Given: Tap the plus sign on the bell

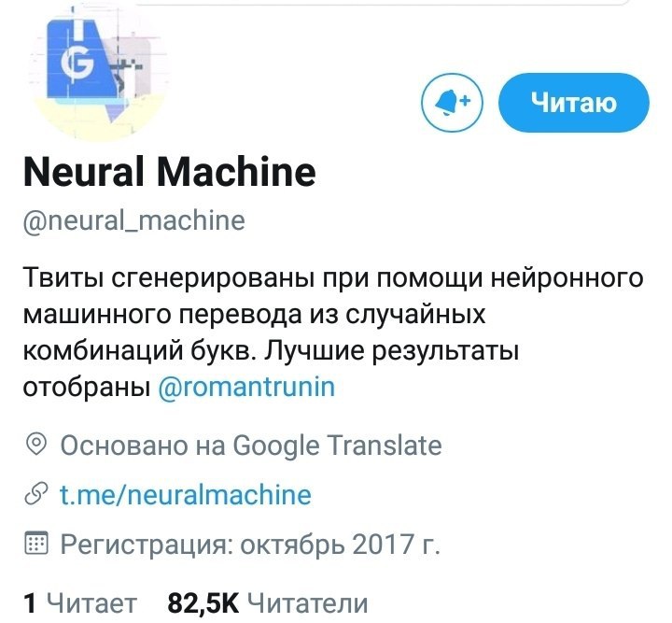Looking at the screenshot, I should [x=466, y=100].
